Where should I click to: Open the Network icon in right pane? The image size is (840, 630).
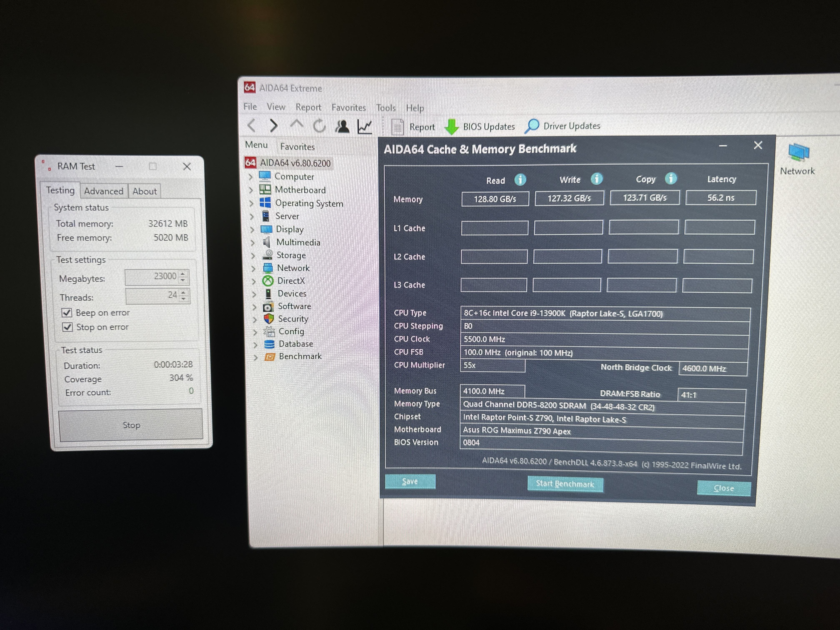(x=799, y=153)
